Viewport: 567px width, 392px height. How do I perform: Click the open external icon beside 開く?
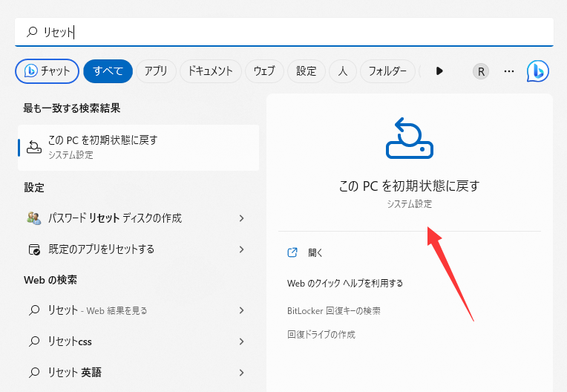click(x=292, y=252)
